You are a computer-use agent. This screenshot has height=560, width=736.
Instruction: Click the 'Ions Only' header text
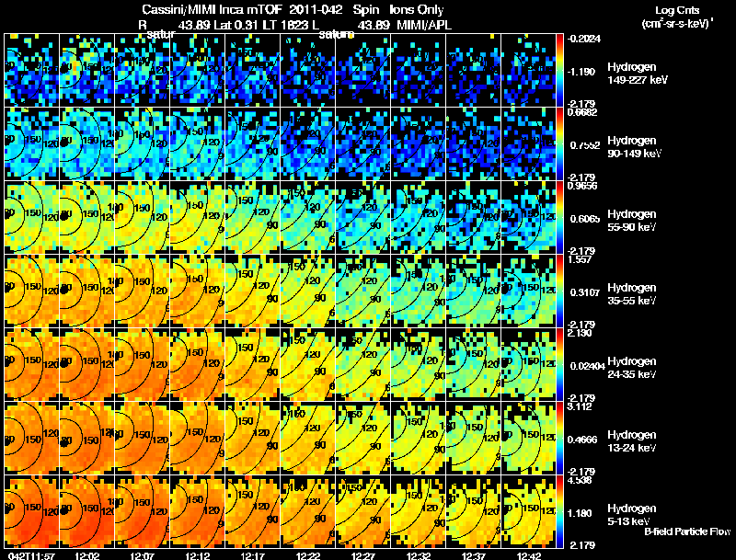tap(416, 10)
